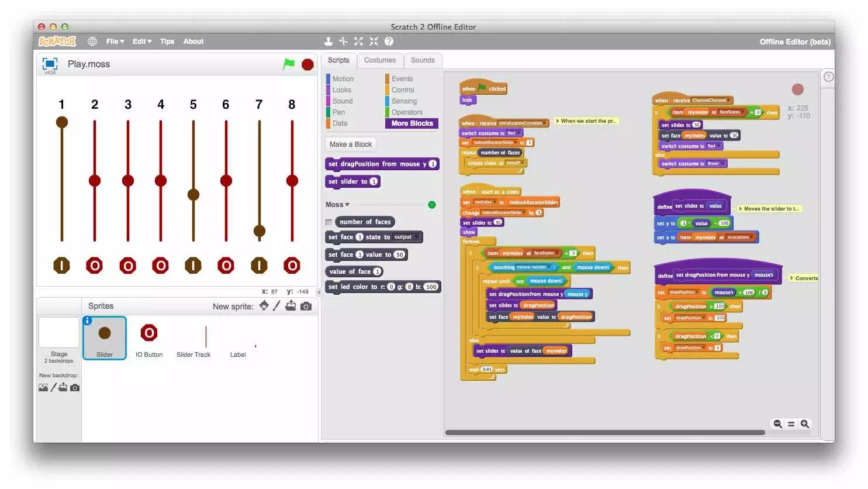
Task: Open the output dropdown in set face state block
Action: pos(406,237)
